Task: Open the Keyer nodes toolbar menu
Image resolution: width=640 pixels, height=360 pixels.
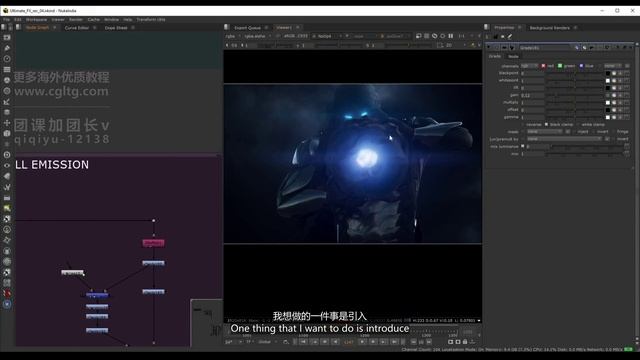Action: pos(7,102)
